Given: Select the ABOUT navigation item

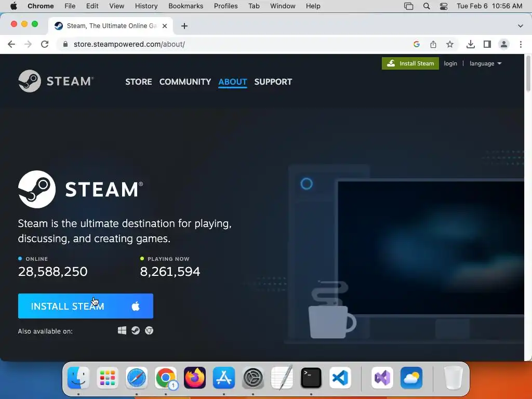Looking at the screenshot, I should point(233,82).
